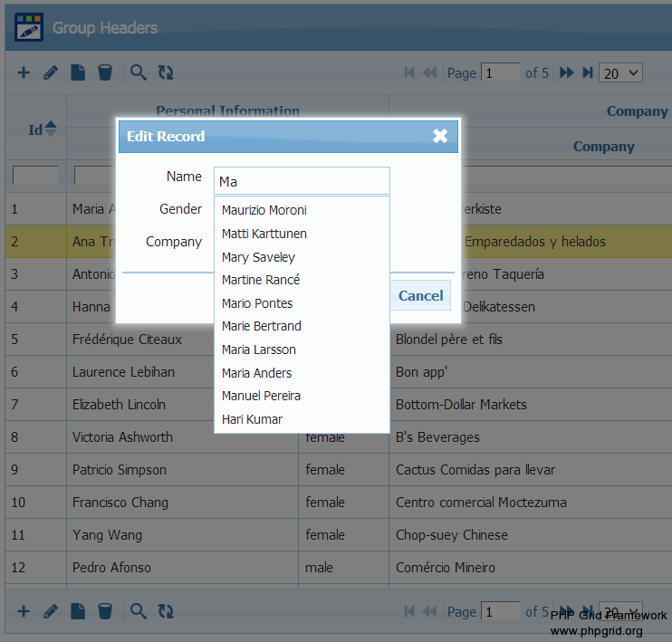Click the add new row plus icon in top toolbar
The image size is (672, 642).
coord(24,72)
